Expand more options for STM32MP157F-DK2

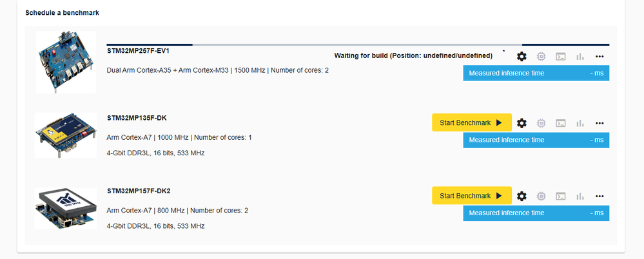[x=600, y=196]
